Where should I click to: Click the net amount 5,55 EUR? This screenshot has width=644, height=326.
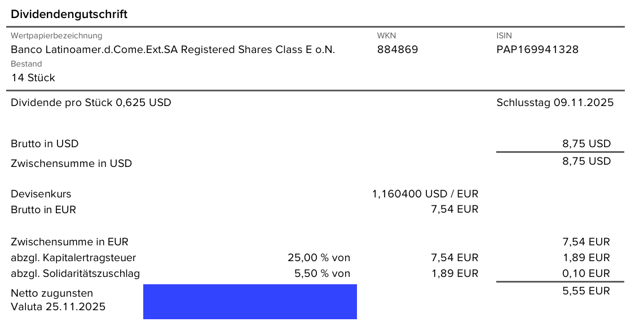pos(586,291)
